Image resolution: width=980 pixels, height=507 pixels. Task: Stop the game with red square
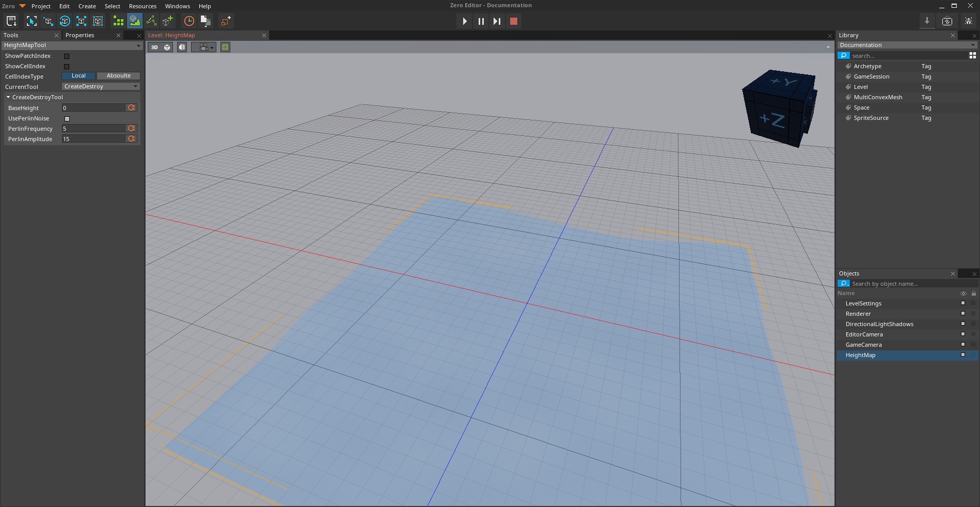point(513,21)
